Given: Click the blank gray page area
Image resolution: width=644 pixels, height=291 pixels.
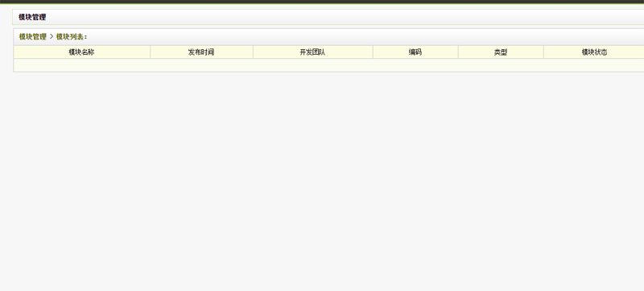Looking at the screenshot, I should click(322, 181).
